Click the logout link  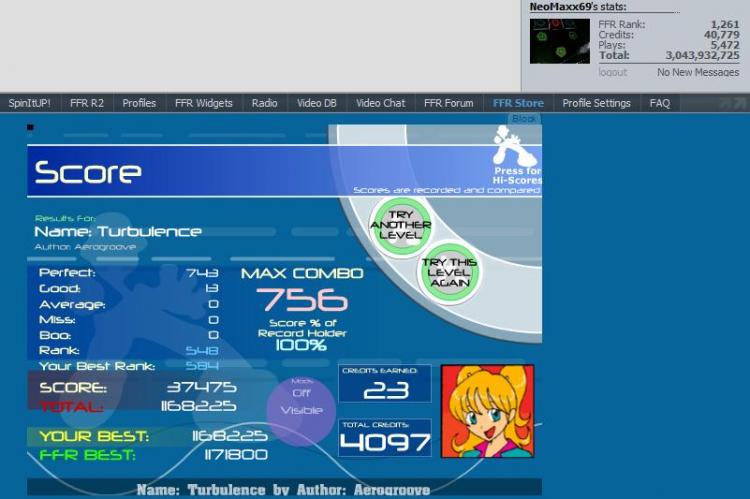613,72
